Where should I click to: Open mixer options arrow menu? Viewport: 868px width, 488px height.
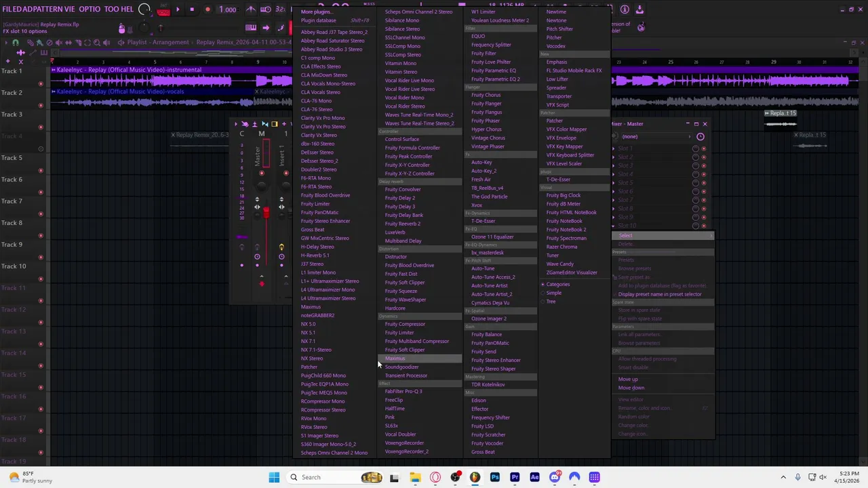coord(235,124)
